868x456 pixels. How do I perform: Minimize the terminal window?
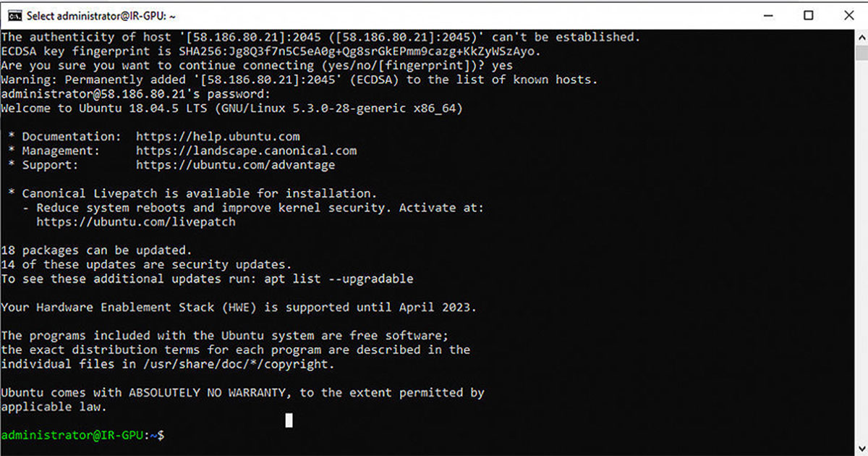click(x=767, y=15)
